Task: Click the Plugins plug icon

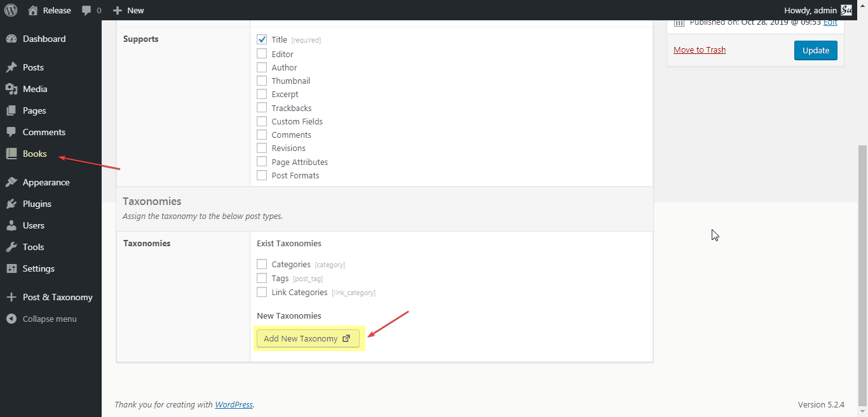Action: pyautogui.click(x=11, y=204)
